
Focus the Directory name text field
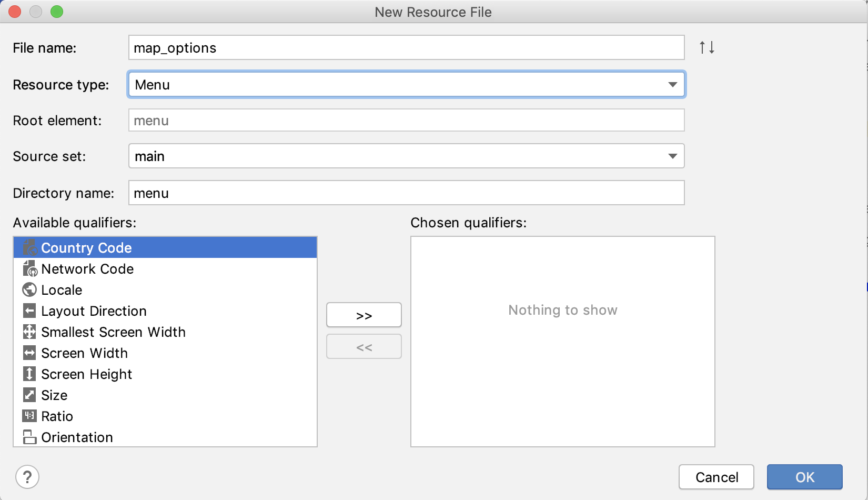pos(406,193)
